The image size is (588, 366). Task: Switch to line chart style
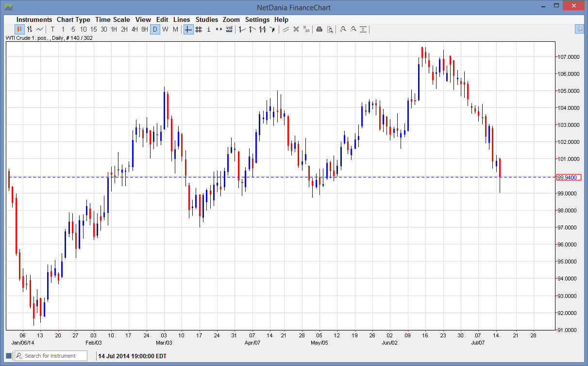38,29
